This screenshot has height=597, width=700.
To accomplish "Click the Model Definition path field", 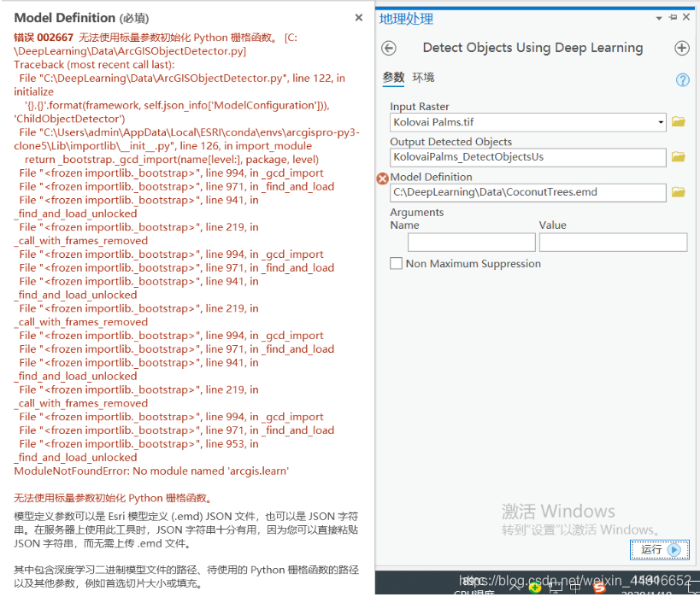I will click(527, 192).
